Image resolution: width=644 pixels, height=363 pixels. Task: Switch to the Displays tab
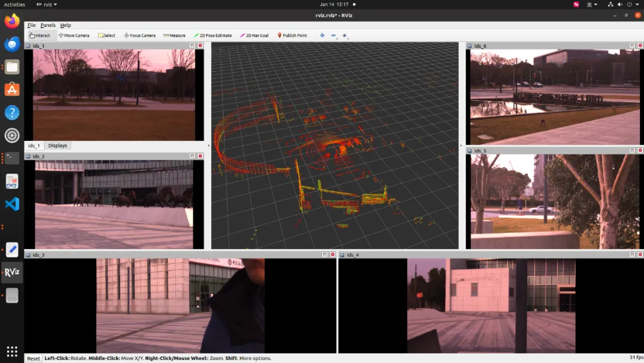pyautogui.click(x=57, y=146)
